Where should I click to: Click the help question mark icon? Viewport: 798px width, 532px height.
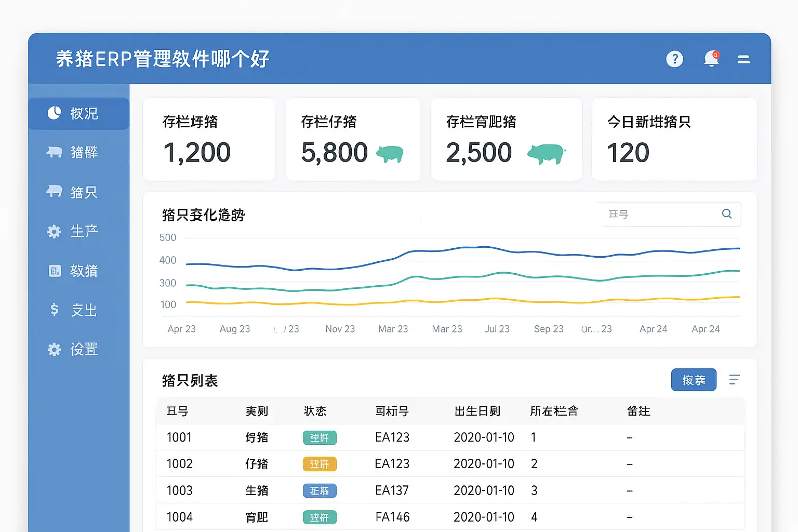[x=674, y=59]
